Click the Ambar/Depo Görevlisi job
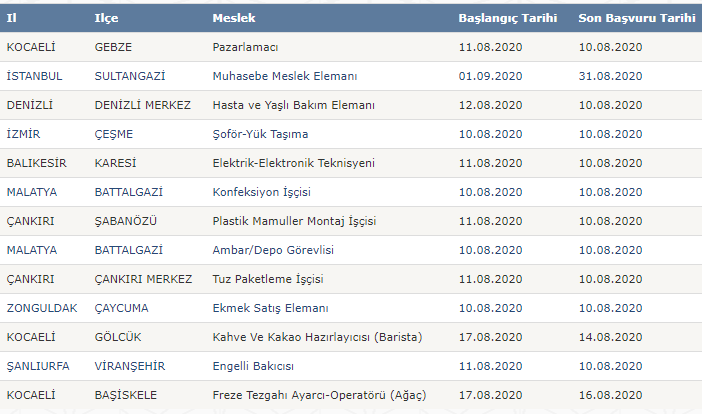This screenshot has height=414, width=702. tap(273, 250)
